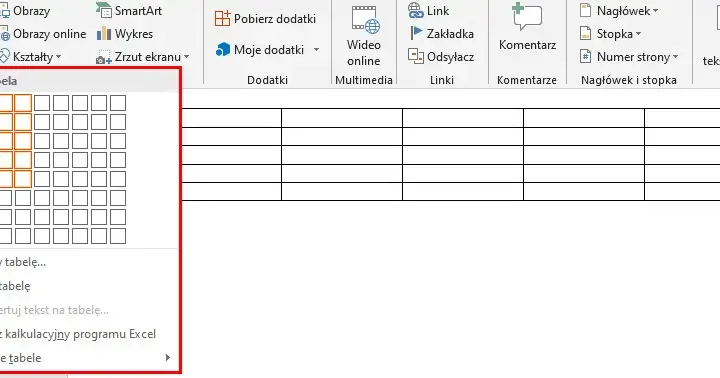This screenshot has width=720, height=378.
Task: Expand the quick 'tabele' submenu arrow
Action: [x=168, y=357]
